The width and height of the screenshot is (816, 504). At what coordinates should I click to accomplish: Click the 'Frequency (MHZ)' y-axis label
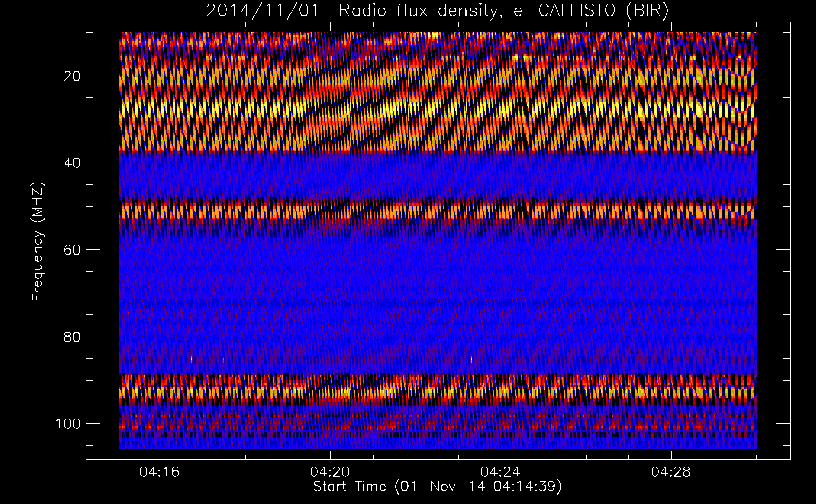click(x=38, y=241)
